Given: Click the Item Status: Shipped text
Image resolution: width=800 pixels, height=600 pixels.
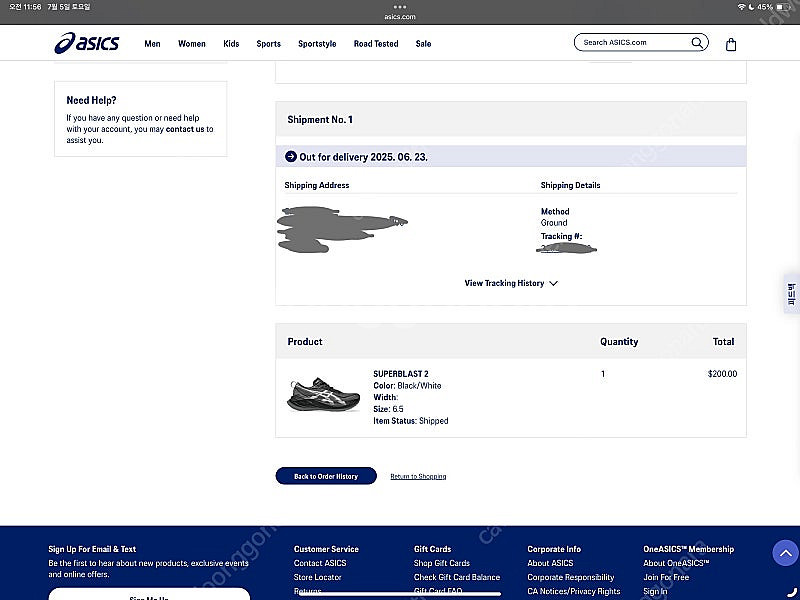Looking at the screenshot, I should pos(411,421).
